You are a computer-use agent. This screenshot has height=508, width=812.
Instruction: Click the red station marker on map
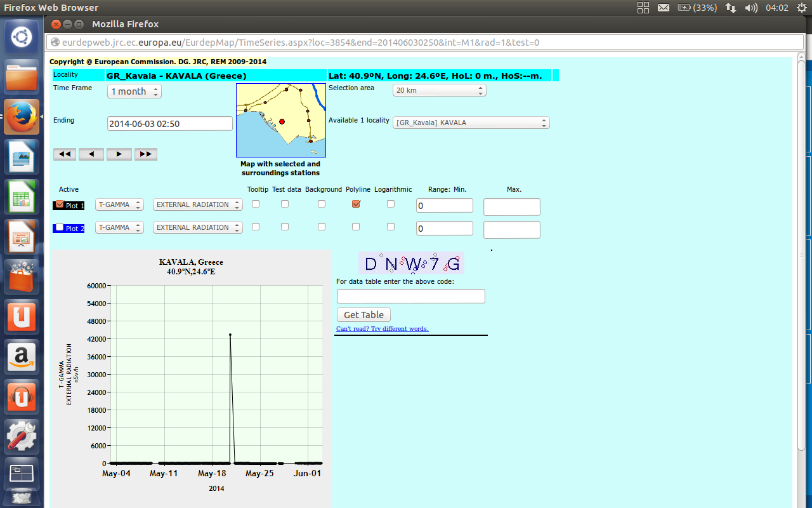pyautogui.click(x=282, y=121)
